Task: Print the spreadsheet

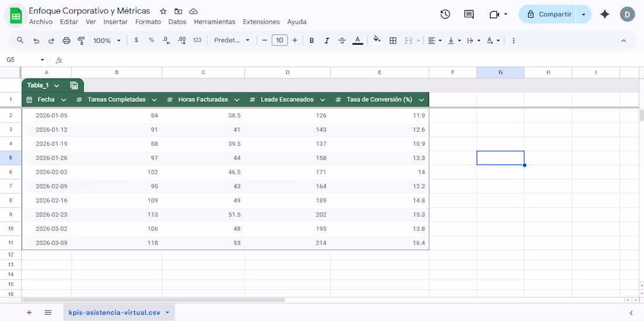Action: click(67, 40)
